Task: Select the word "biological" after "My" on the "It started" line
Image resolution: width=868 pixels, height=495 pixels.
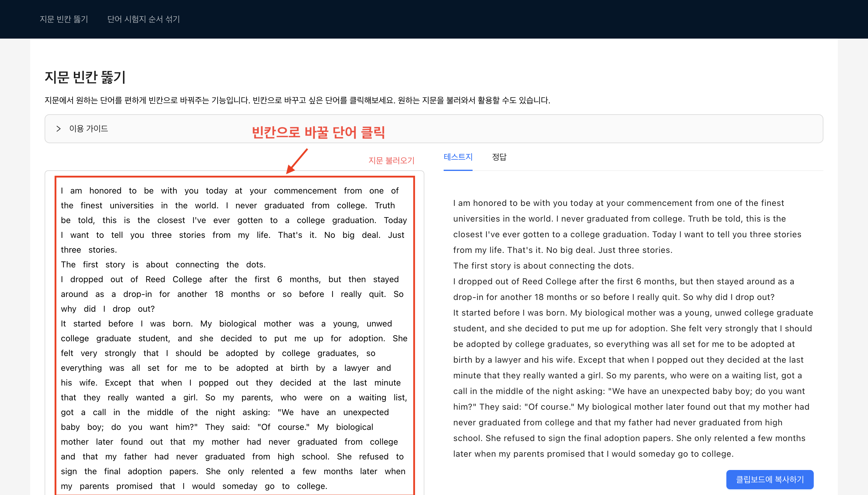Action: (237, 324)
